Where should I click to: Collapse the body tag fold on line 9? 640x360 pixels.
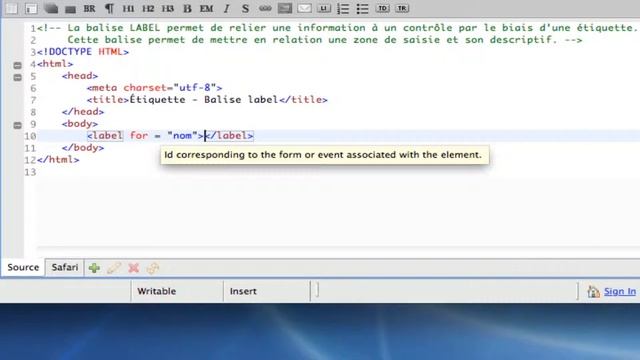tap(17, 125)
